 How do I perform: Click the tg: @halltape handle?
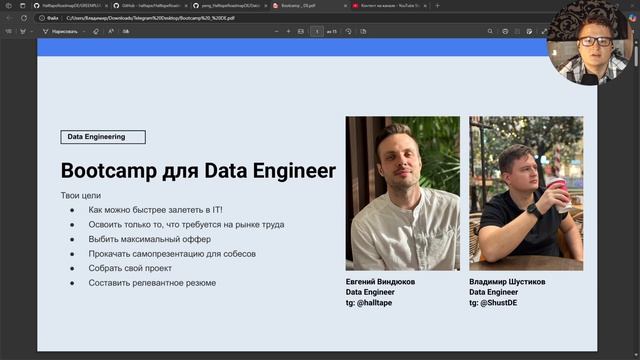pos(369,303)
